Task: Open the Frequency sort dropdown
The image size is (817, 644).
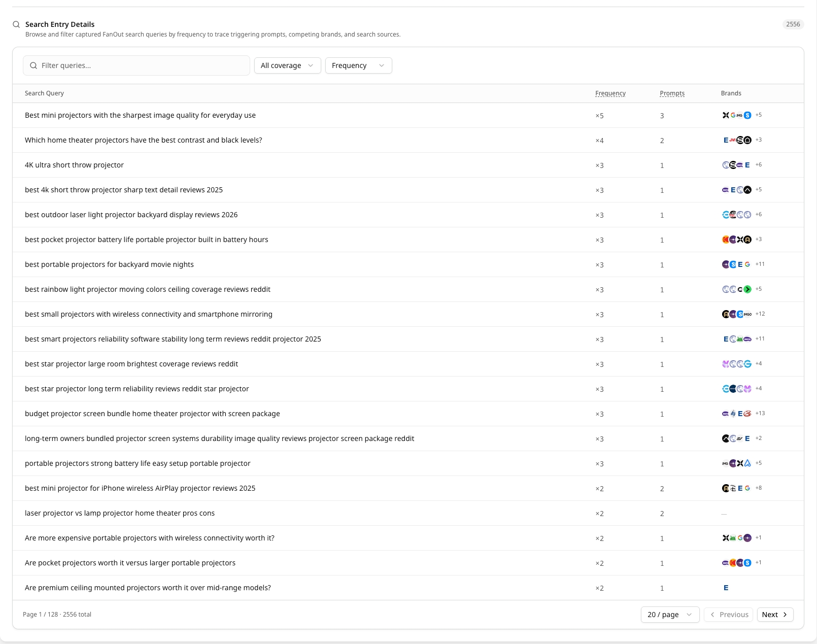Action: point(358,65)
